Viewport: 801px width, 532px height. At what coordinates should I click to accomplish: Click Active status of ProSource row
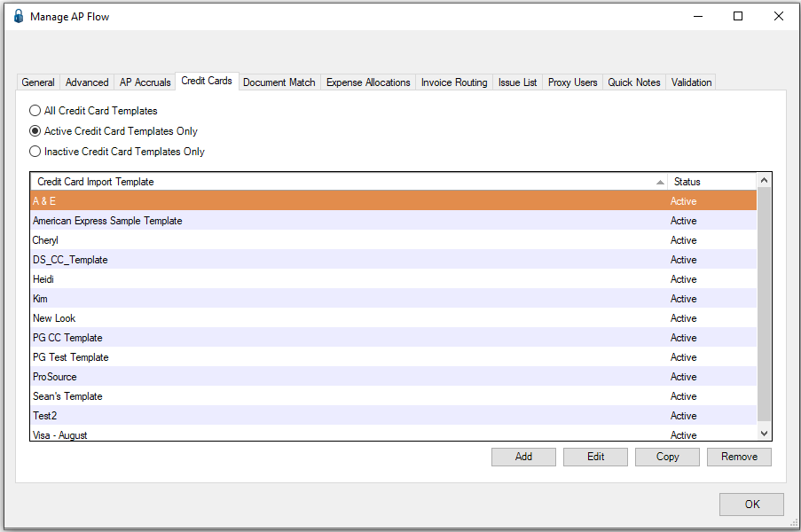tap(684, 377)
